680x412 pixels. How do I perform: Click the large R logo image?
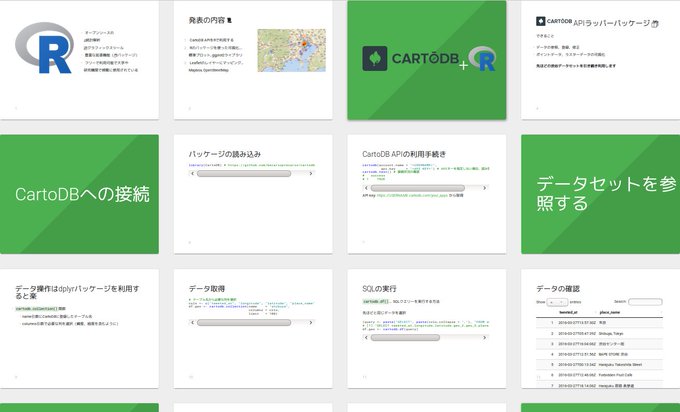[x=44, y=49]
